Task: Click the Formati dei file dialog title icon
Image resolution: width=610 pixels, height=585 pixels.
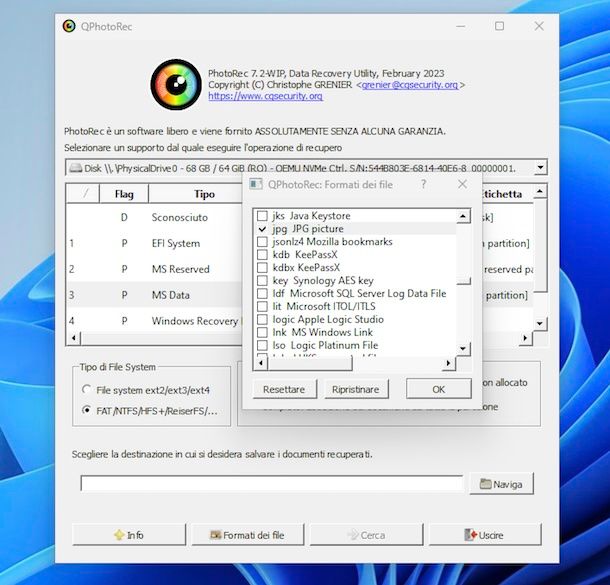Action: [x=256, y=184]
